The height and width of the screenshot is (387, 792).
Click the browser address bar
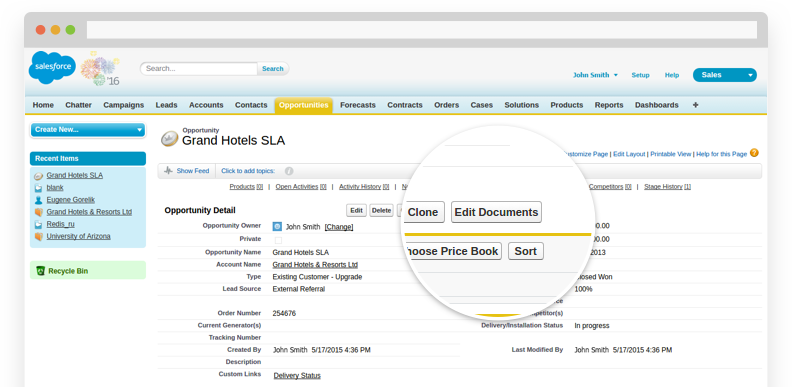[422, 30]
